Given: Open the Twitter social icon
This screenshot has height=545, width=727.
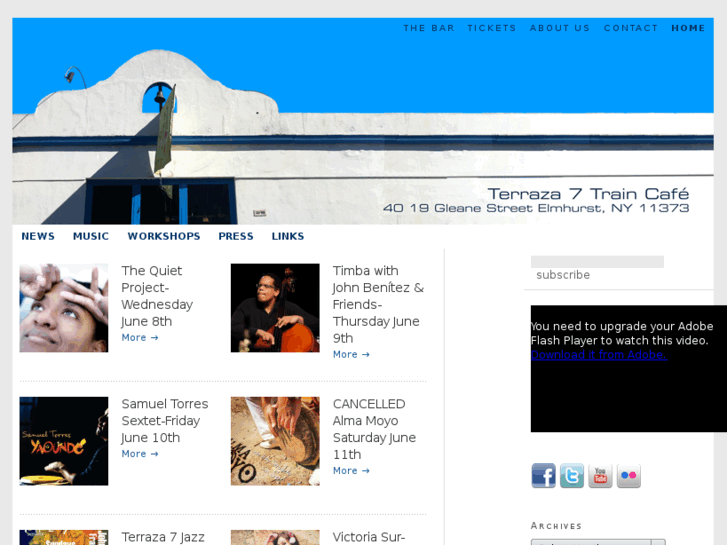Looking at the screenshot, I should pos(572,475).
